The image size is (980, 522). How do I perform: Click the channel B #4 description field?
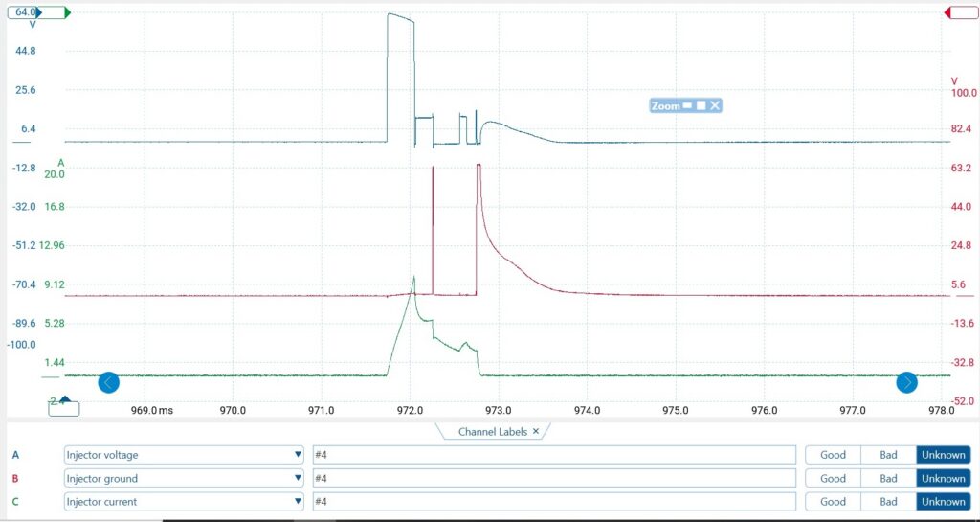(554, 478)
